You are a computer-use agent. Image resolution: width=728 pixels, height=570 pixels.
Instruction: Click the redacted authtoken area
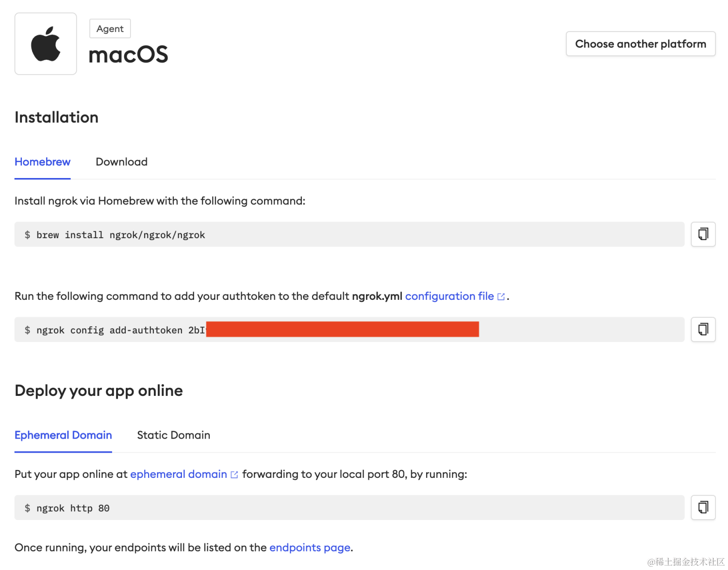pyautogui.click(x=343, y=329)
